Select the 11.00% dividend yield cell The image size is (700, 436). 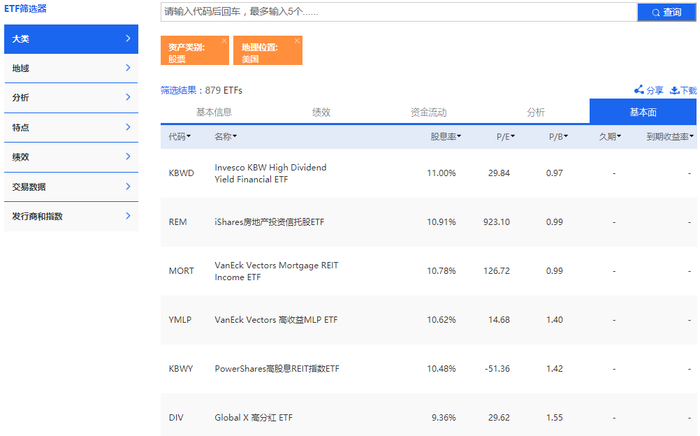point(441,173)
